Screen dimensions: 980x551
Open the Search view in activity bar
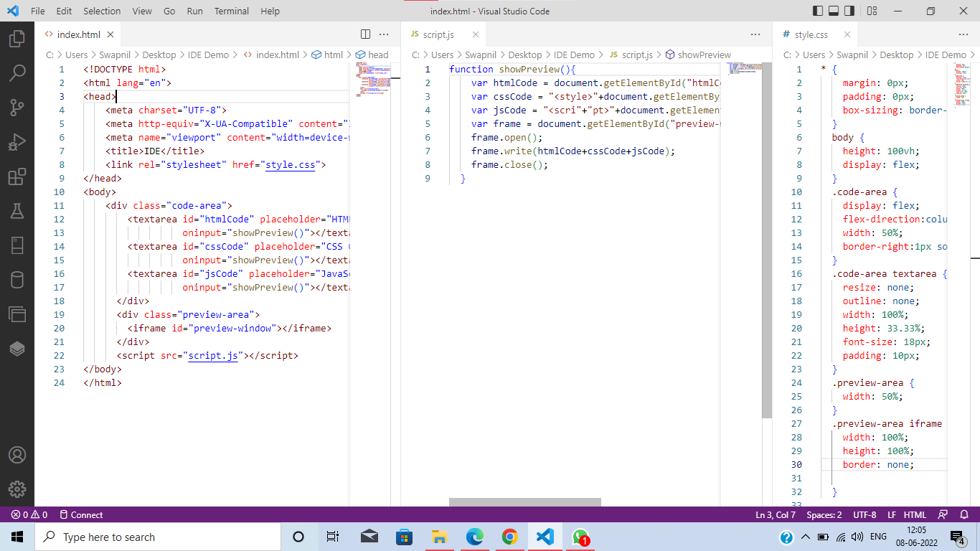[x=17, y=71]
